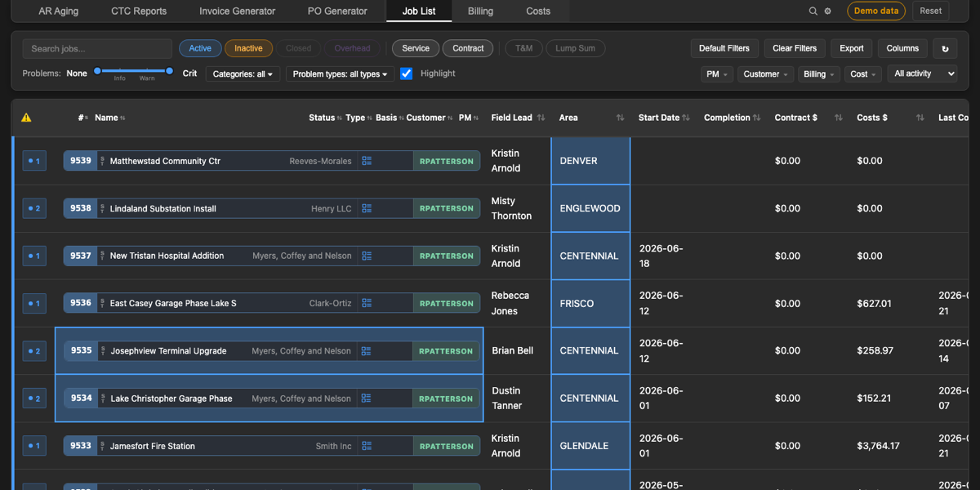Click the list icon in row 9537
980x490 pixels.
(x=367, y=256)
